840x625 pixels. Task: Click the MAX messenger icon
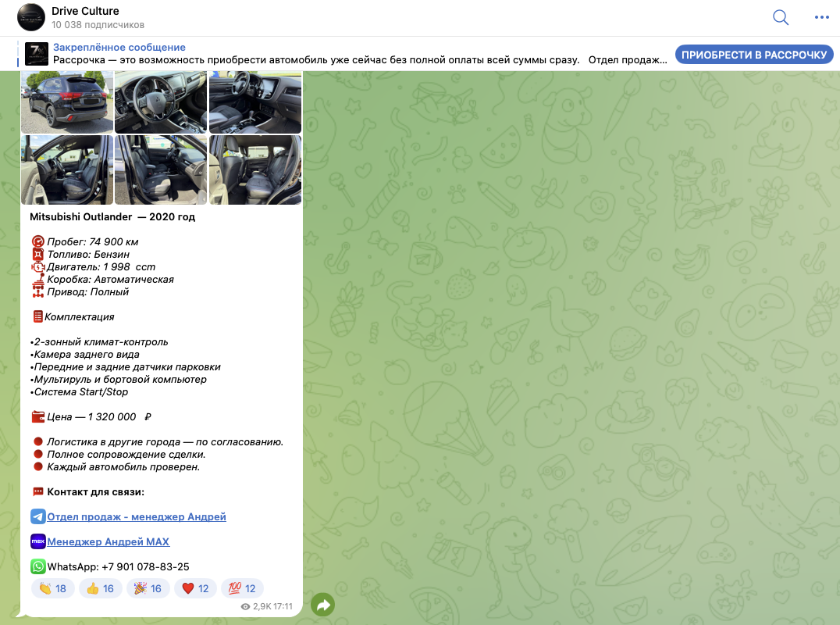click(x=38, y=541)
